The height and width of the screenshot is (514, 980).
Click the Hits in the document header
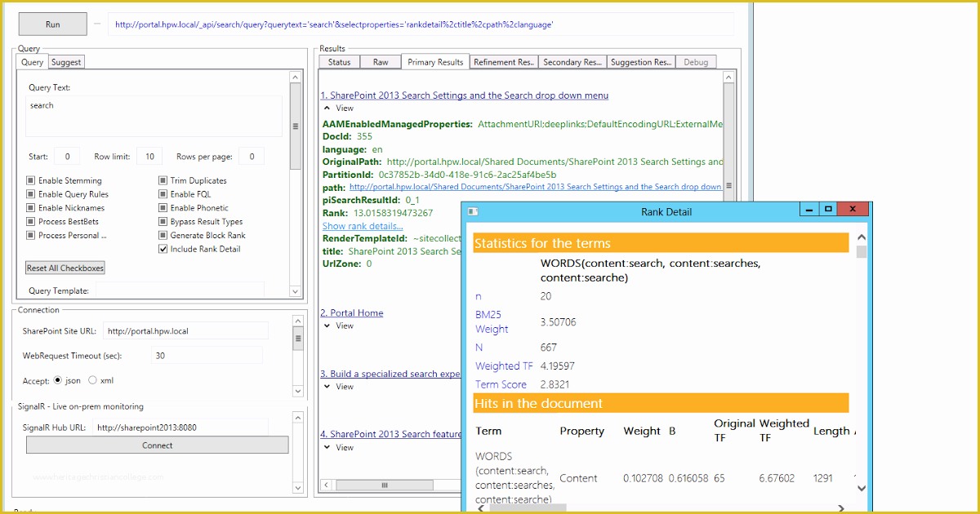[x=661, y=403]
